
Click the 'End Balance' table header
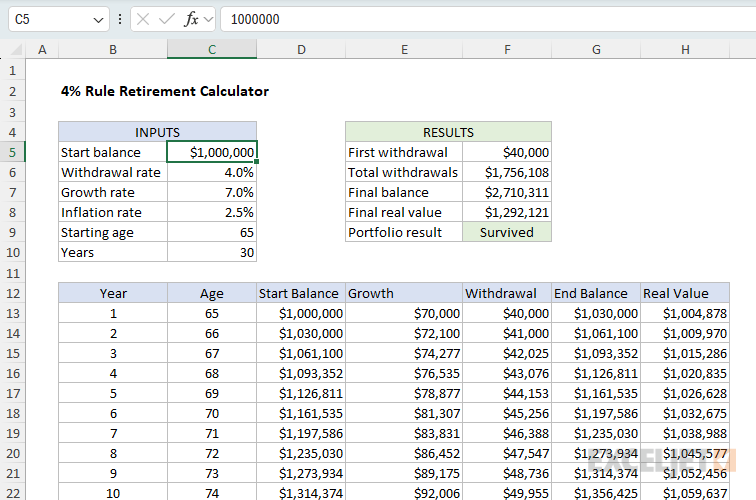[596, 293]
